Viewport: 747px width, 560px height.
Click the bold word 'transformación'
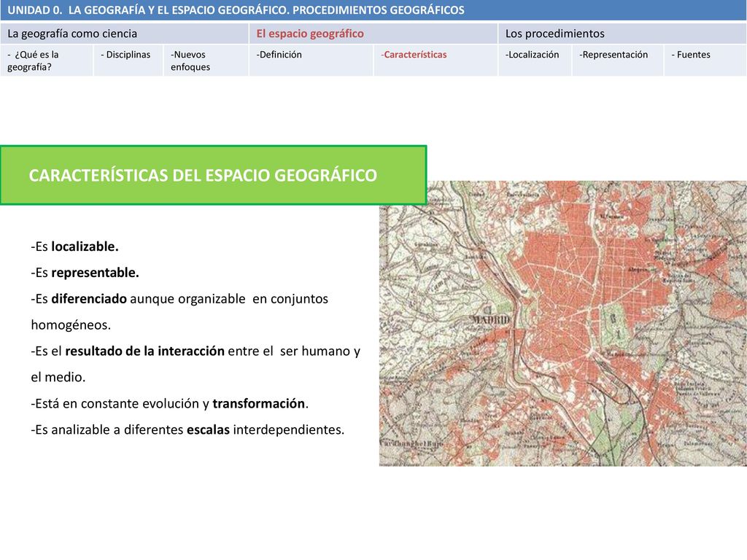click(x=259, y=404)
